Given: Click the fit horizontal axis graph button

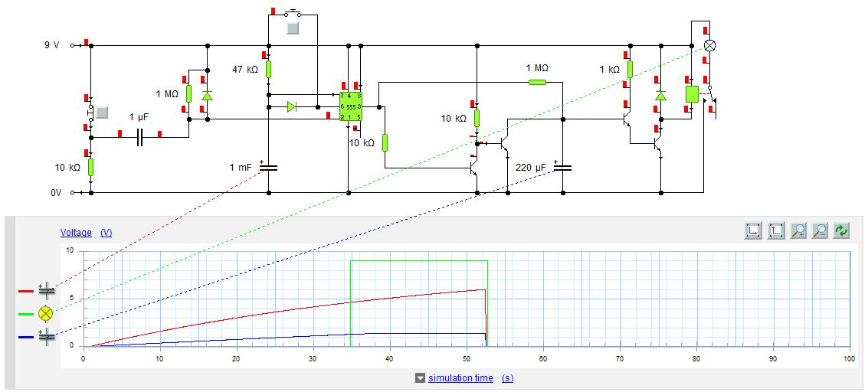Looking at the screenshot, I should coord(754,230).
